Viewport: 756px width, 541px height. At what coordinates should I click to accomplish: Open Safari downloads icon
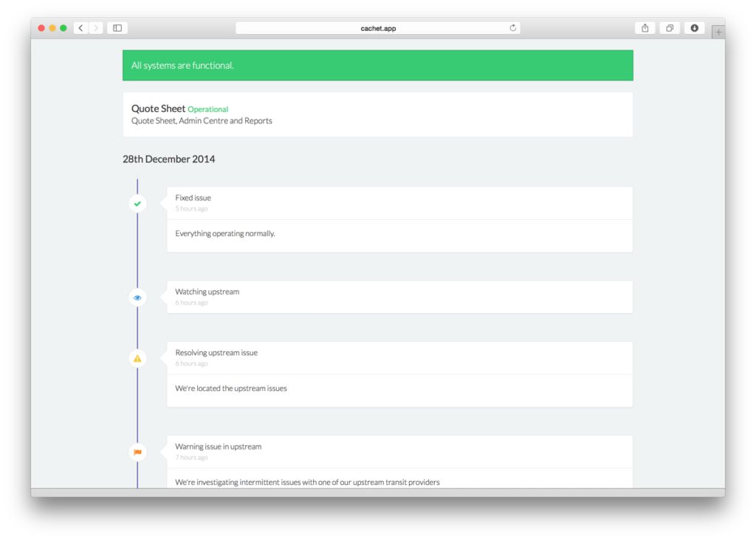coord(694,28)
